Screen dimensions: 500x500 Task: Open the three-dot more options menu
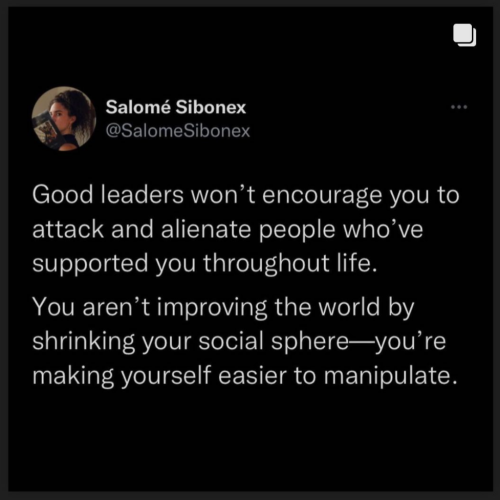click(x=459, y=107)
